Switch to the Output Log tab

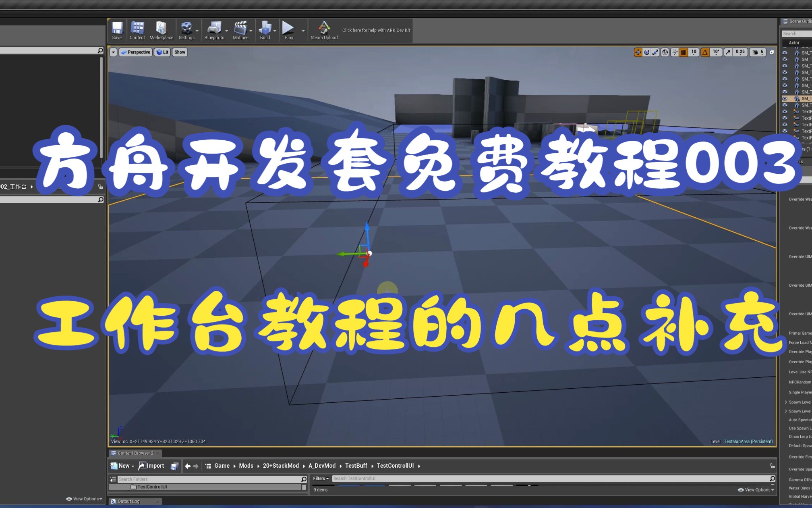[129, 501]
